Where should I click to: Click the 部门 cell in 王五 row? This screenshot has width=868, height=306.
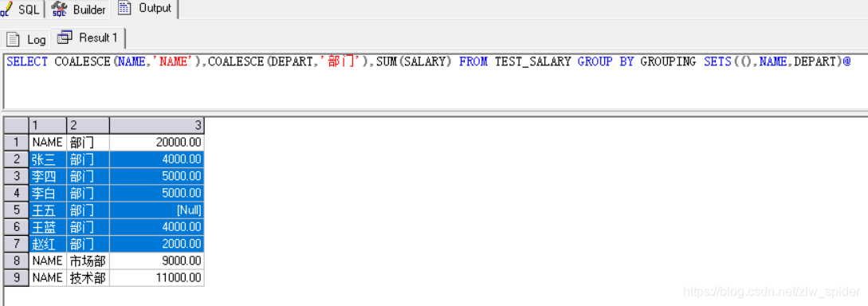88,210
